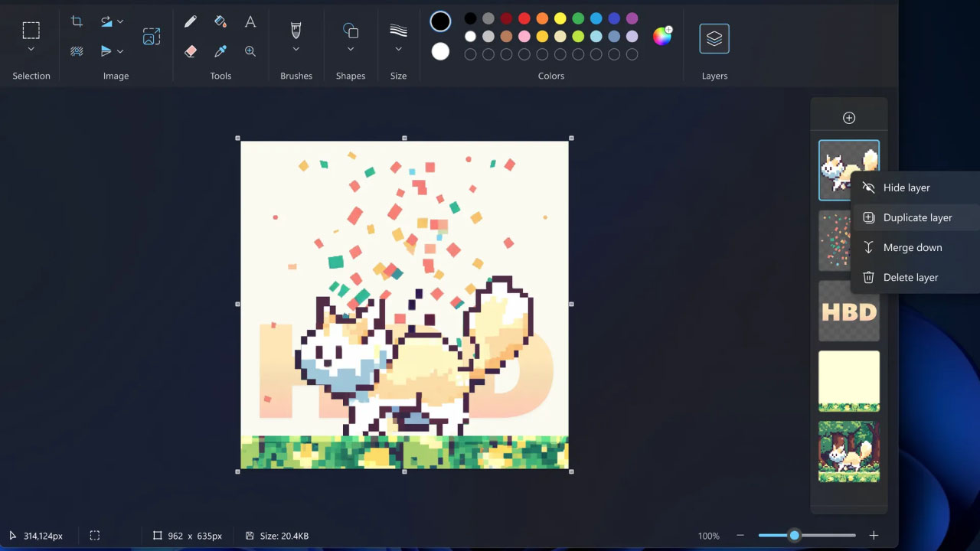Click the status bar selection size icon
Image resolution: width=980 pixels, height=551 pixels.
pos(95,536)
